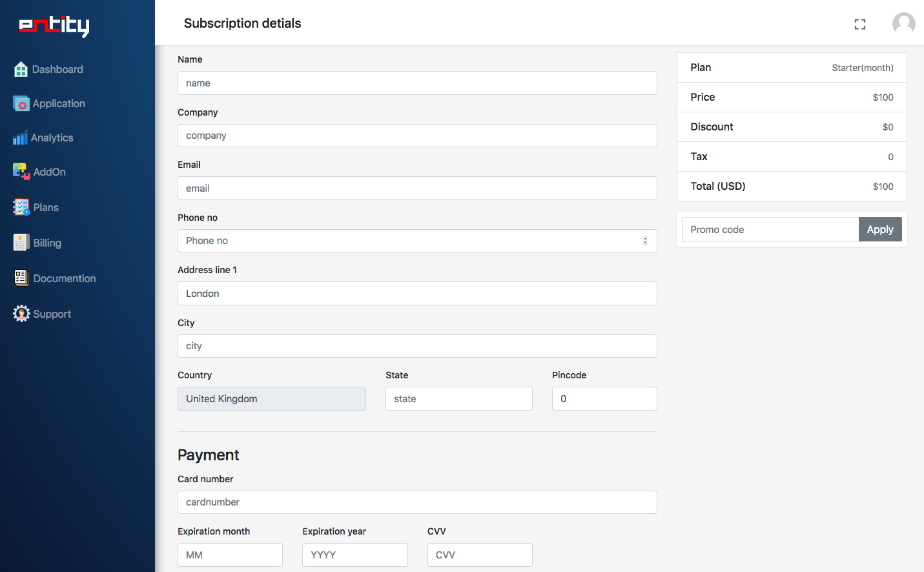The height and width of the screenshot is (572, 924).
Task: Open the Country field showing United Kingdom
Action: click(x=271, y=399)
